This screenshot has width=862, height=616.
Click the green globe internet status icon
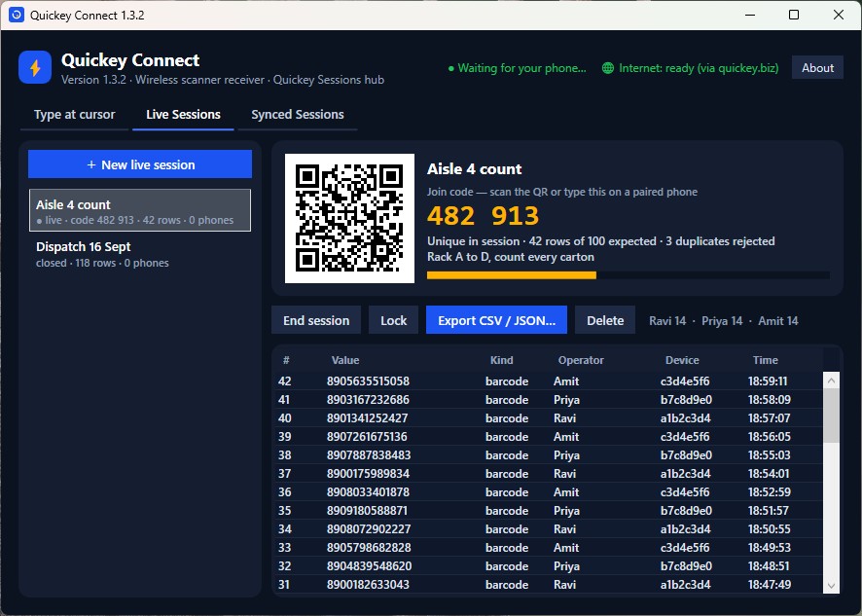pyautogui.click(x=607, y=68)
